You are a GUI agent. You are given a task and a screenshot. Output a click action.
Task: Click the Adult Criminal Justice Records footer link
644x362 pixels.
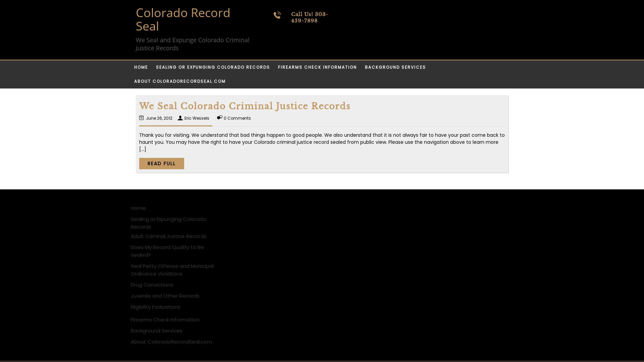point(168,236)
